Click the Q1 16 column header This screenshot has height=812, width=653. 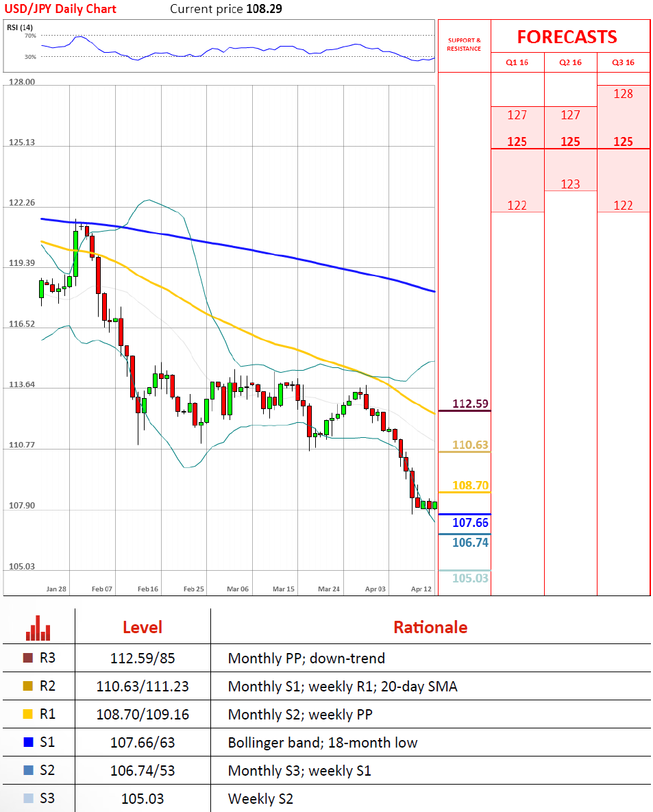[517, 62]
